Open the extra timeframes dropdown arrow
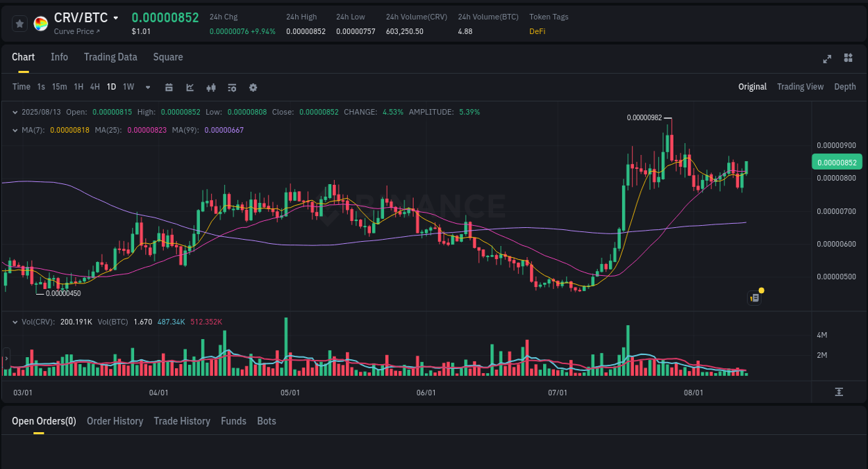Screen dimensions: 868x469 tap(147, 87)
